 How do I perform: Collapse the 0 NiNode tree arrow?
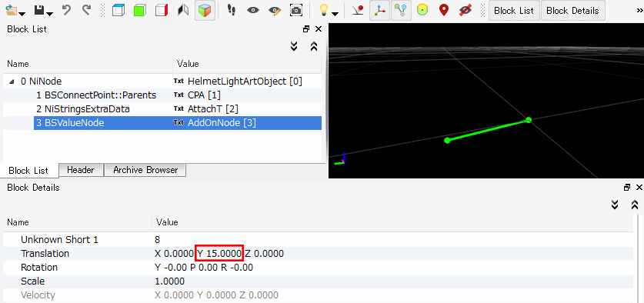pyautogui.click(x=12, y=82)
